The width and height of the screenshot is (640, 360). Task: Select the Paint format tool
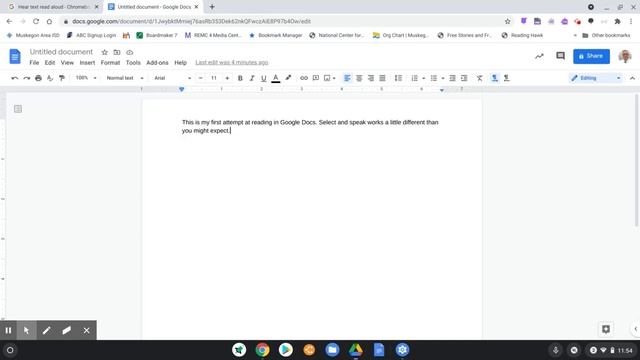coord(62,78)
